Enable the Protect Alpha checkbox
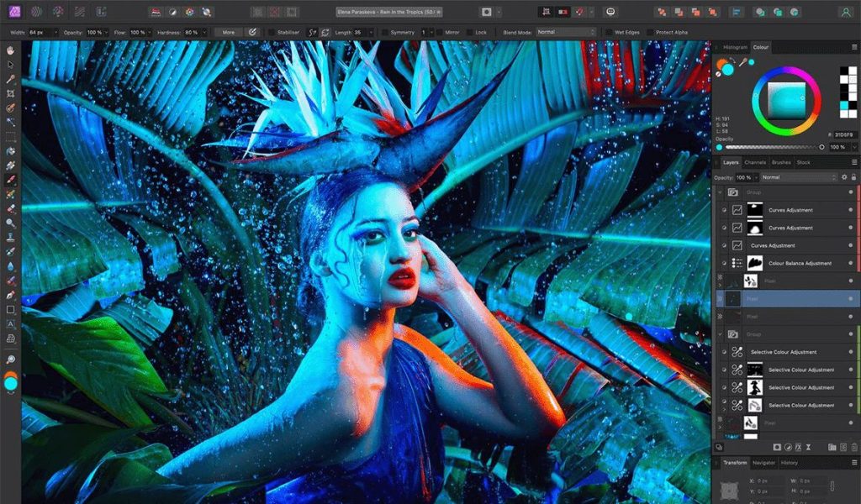The width and height of the screenshot is (861, 504). pyautogui.click(x=650, y=33)
